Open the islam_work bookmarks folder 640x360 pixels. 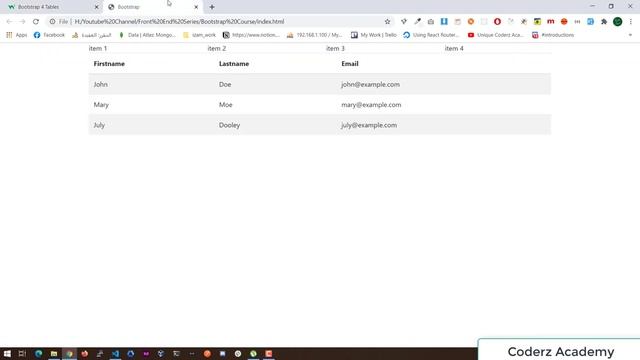tap(199, 35)
